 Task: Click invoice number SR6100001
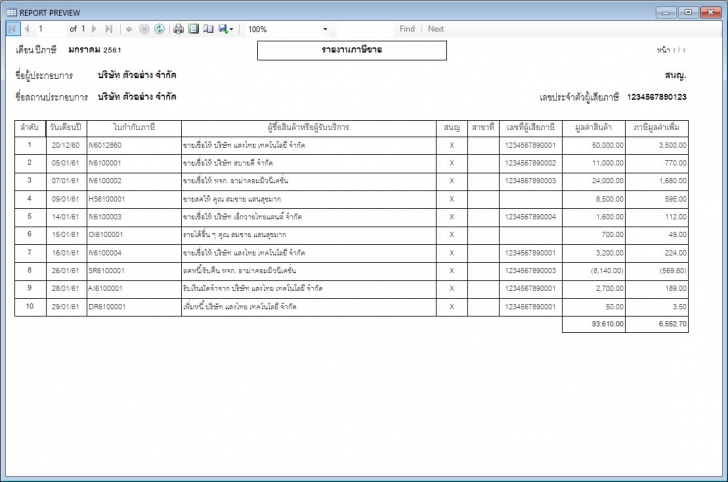pyautogui.click(x=107, y=271)
